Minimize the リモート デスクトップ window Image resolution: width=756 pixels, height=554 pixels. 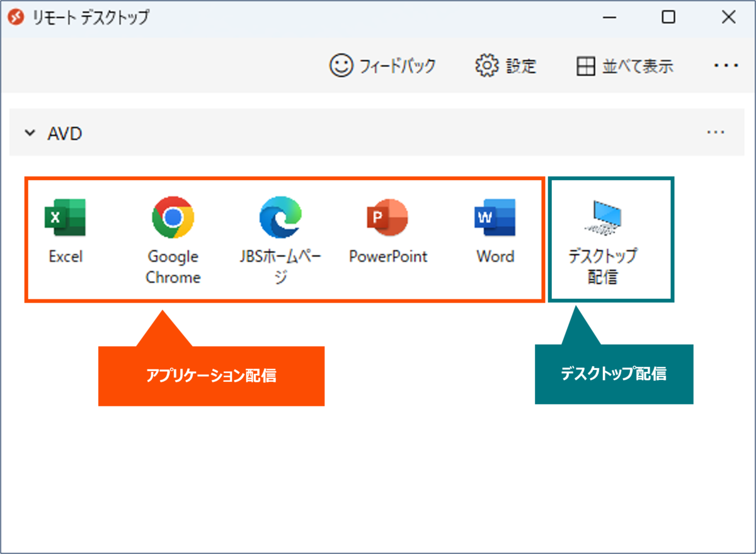point(609,17)
